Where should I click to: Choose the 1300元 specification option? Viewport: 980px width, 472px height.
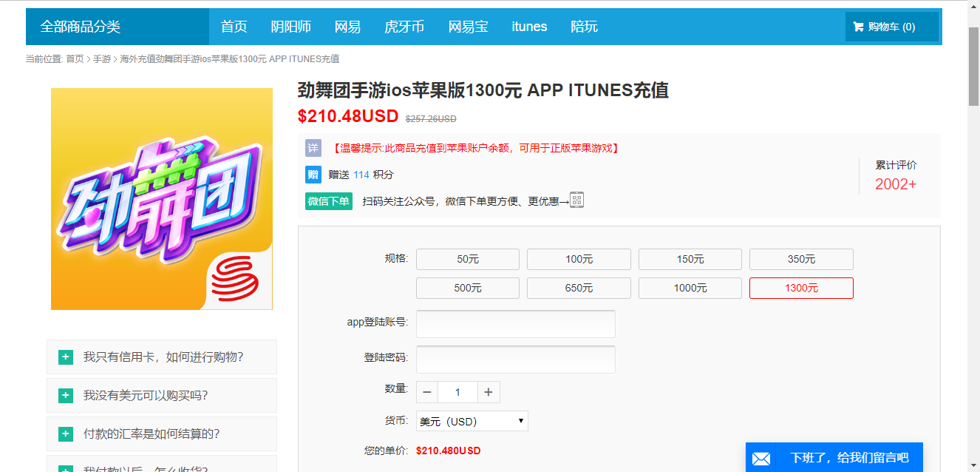(801, 288)
